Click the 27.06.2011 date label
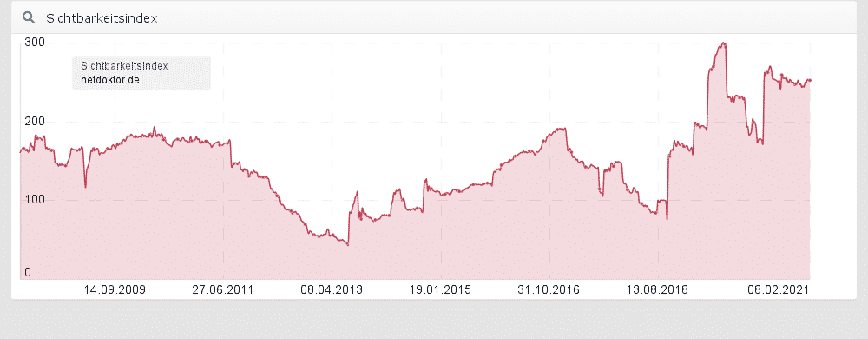The width and height of the screenshot is (868, 339). tap(223, 289)
